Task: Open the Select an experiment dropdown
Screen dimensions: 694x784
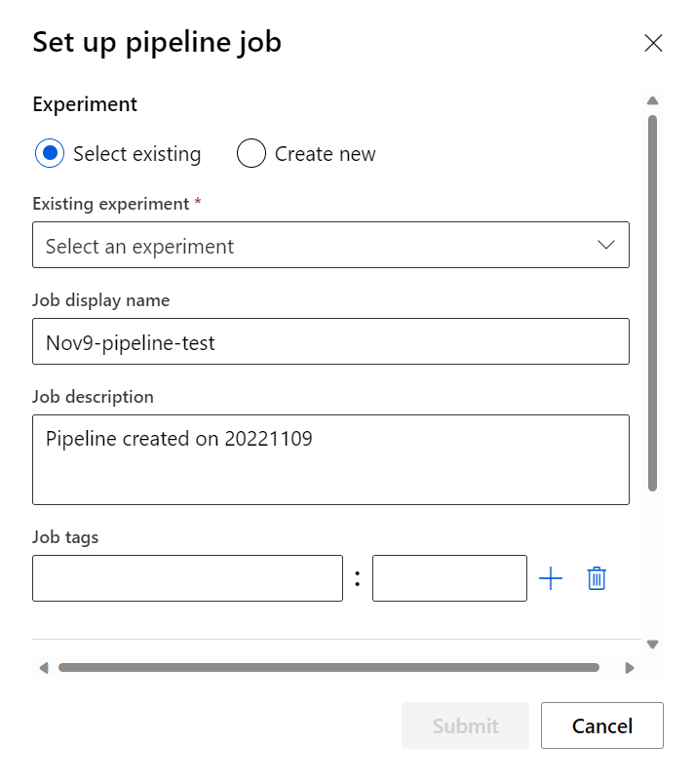Action: (x=312, y=245)
